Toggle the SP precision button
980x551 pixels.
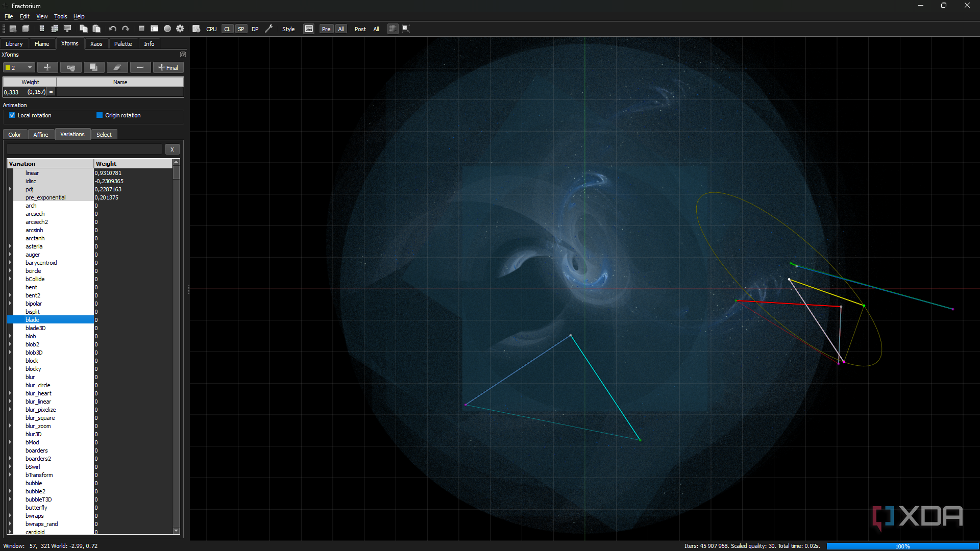pyautogui.click(x=241, y=29)
